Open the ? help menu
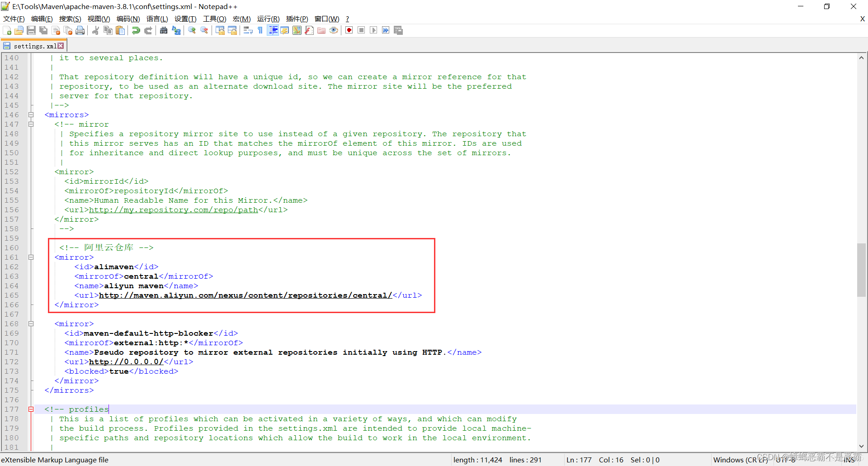 point(347,19)
